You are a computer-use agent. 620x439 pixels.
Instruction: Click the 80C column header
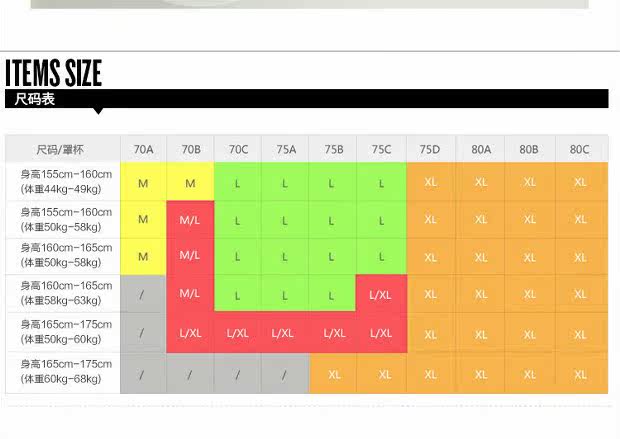coord(580,150)
